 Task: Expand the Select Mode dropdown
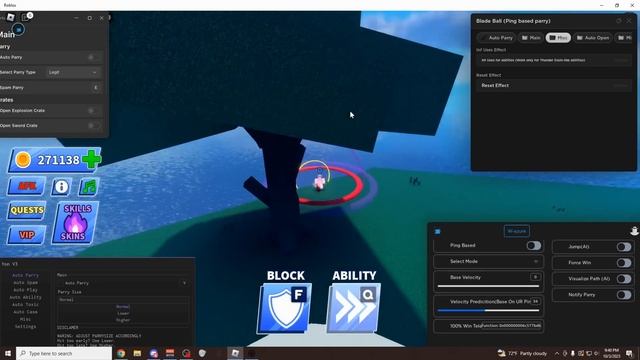[x=488, y=261]
